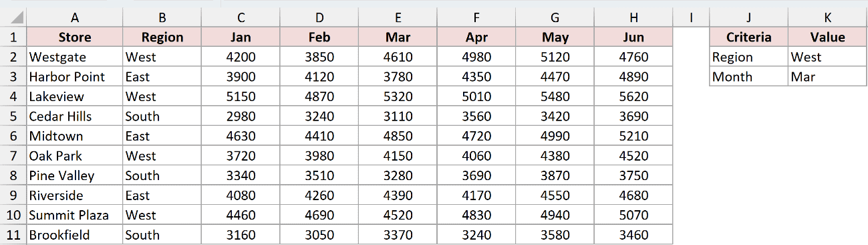Select column H header
Image resolution: width=868 pixels, height=245 pixels.
pyautogui.click(x=633, y=18)
